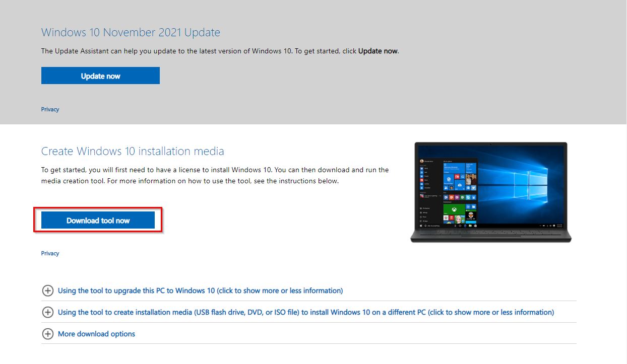Click the license requirement paragraph text
The image size is (627, 364).
coord(215,175)
